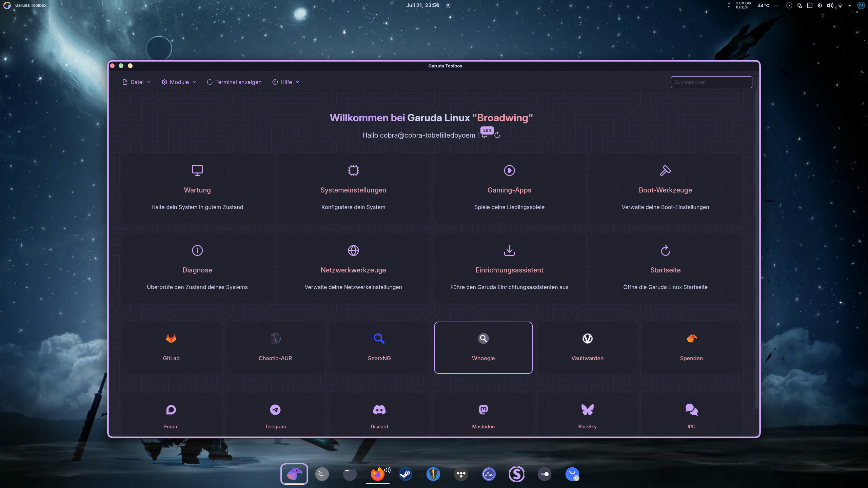The width and height of the screenshot is (868, 488).
Task: Expand the system menu arrow in top bar
Action: [x=850, y=5]
